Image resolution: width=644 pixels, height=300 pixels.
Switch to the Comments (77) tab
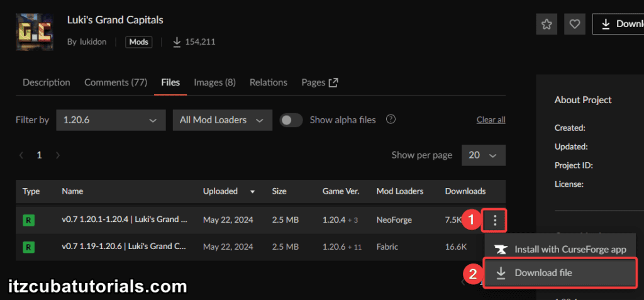point(115,82)
